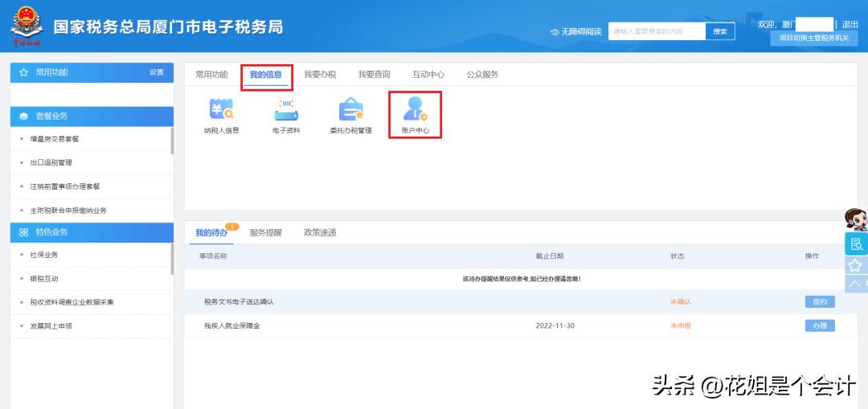Viewport: 868px width, 409px height.
Task: Switch to the 我要查询 tab
Action: coord(375,75)
